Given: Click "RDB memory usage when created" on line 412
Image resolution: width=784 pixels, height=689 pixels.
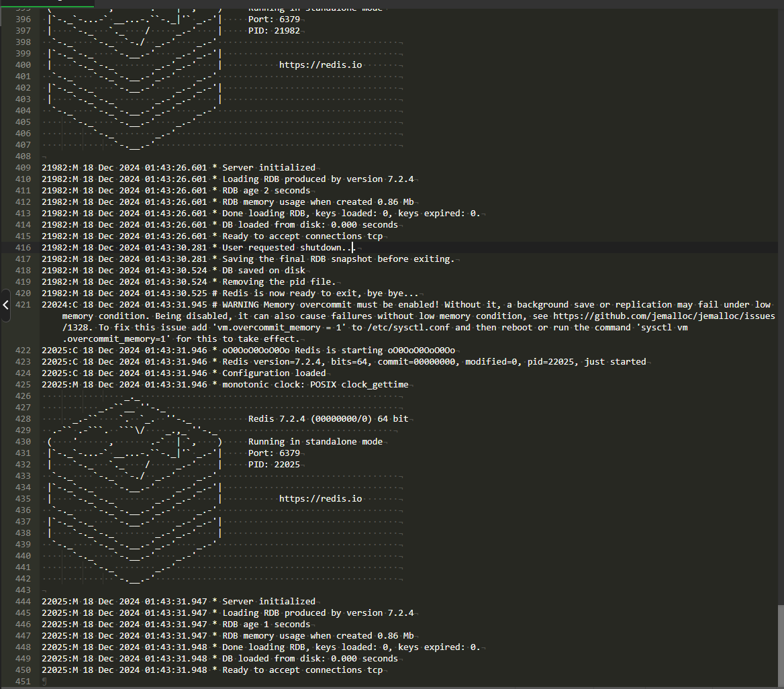Looking at the screenshot, I should [x=297, y=202].
